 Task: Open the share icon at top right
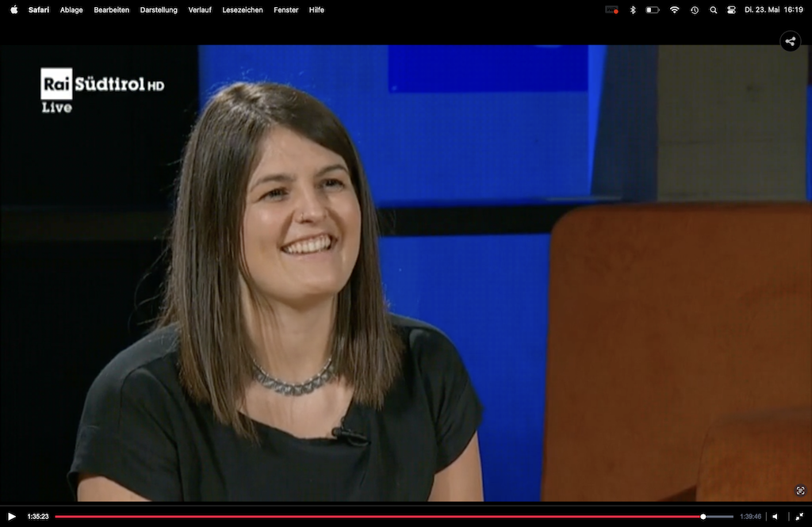791,41
